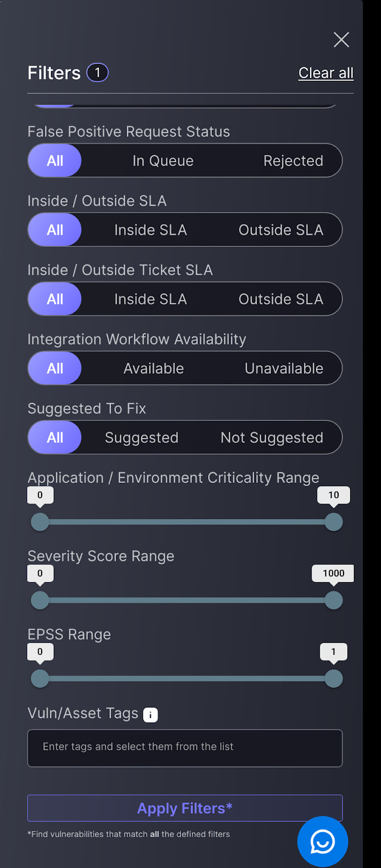Click the Clear all link

click(x=326, y=72)
